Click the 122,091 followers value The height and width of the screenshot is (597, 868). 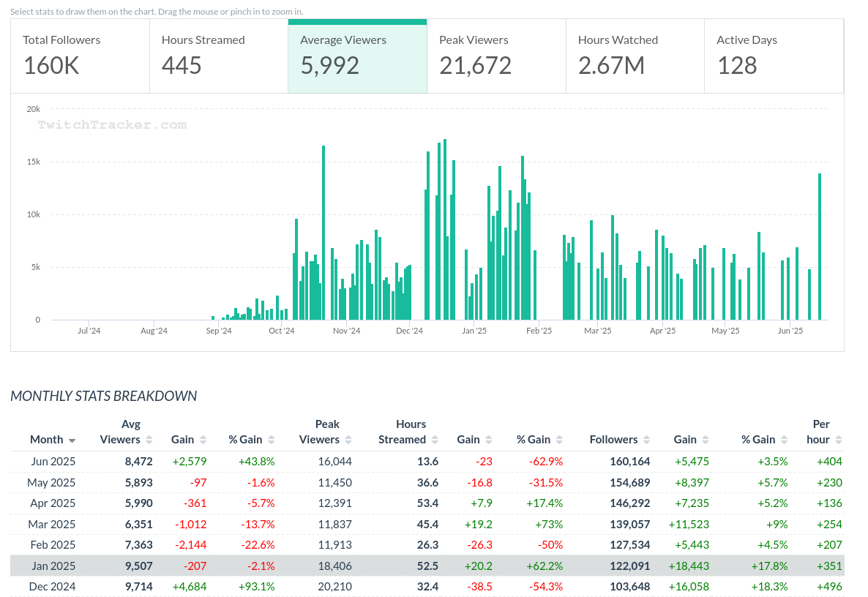(630, 566)
